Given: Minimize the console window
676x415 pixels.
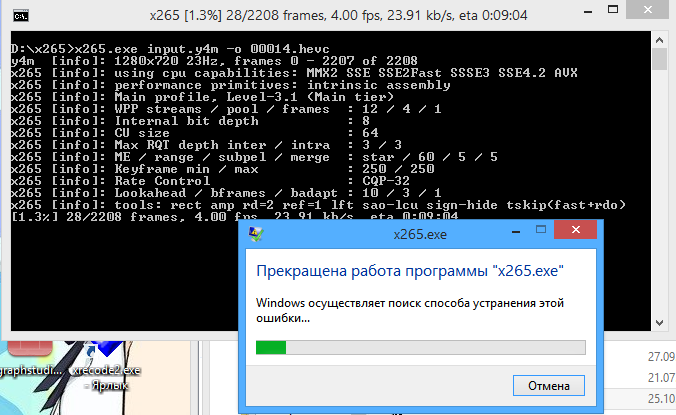Looking at the screenshot, I should click(588, 11).
